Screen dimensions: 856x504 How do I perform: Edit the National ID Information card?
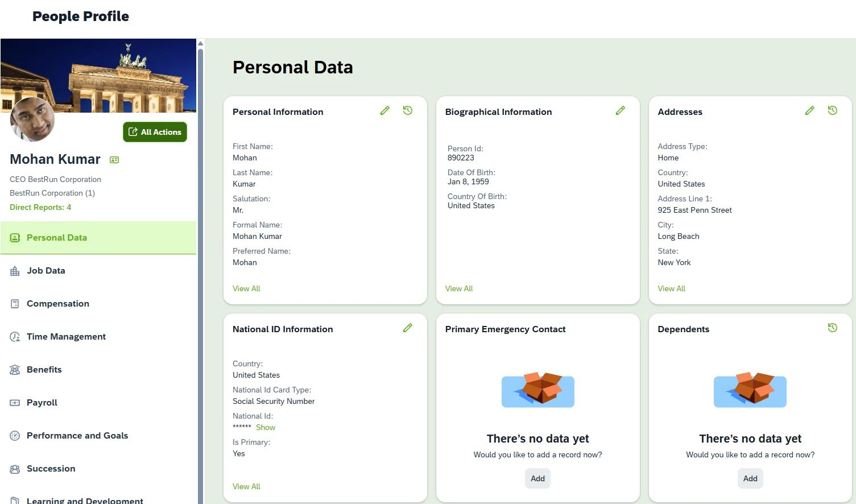[x=408, y=328]
